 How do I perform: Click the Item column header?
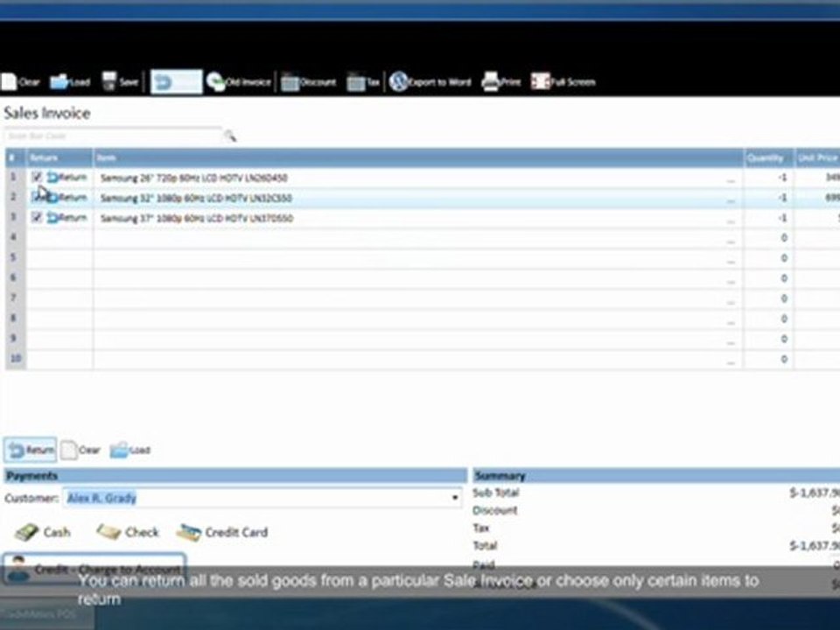tap(418, 157)
